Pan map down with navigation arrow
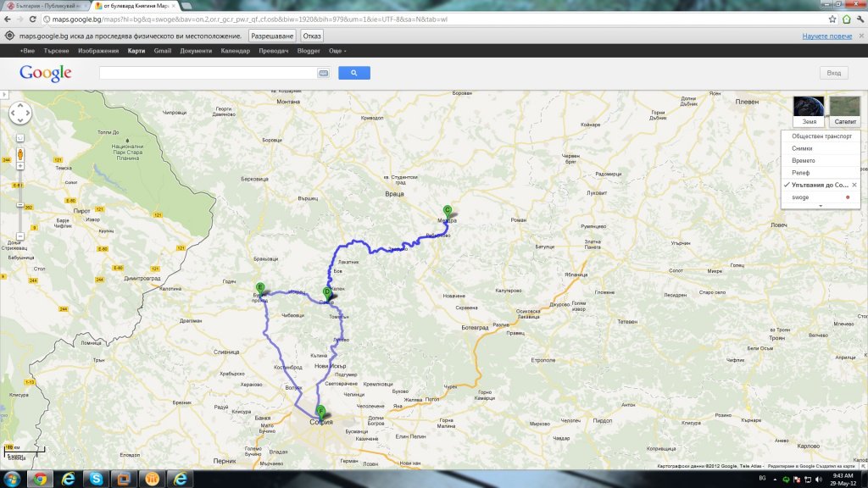The height and width of the screenshot is (488, 868). tap(20, 120)
